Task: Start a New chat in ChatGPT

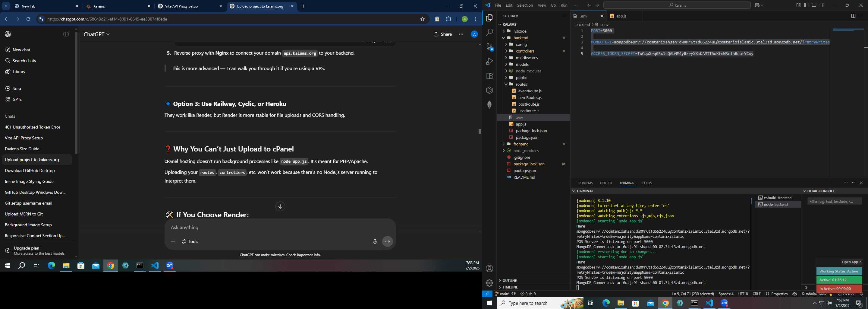Action: (22, 50)
